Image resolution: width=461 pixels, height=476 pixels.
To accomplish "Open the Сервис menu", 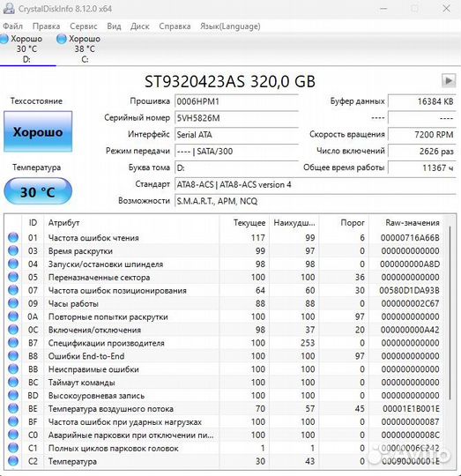I will click(84, 26).
